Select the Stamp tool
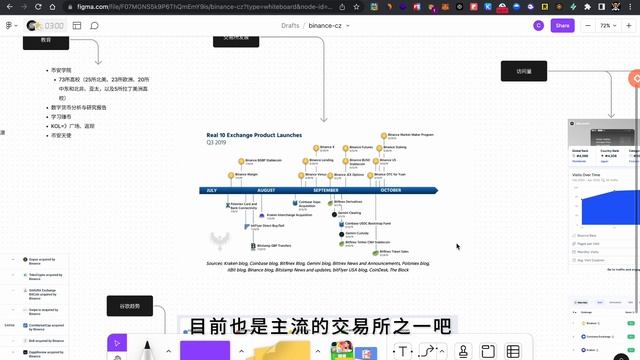This screenshot has height=360, width=640. click(x=463, y=351)
